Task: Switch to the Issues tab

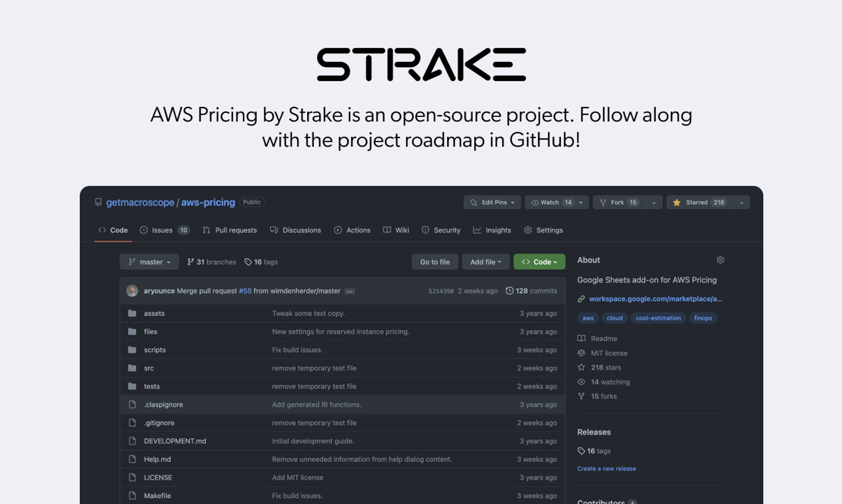Action: click(x=165, y=230)
